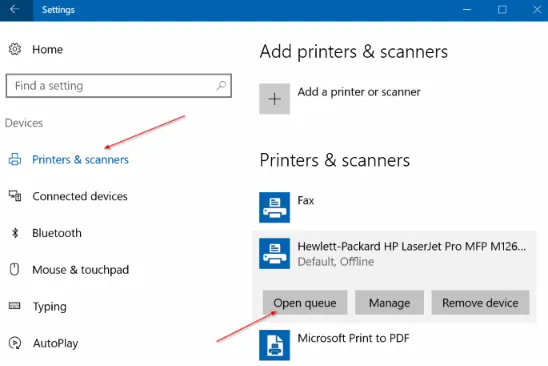Select Printers & scanners in sidebar
The image size is (548, 366).
pyautogui.click(x=80, y=160)
